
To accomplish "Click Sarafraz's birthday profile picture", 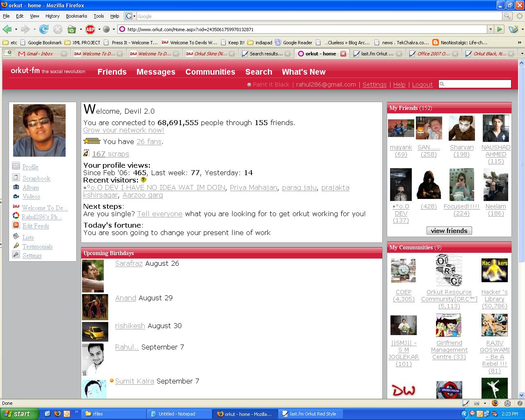I will (93, 276).
